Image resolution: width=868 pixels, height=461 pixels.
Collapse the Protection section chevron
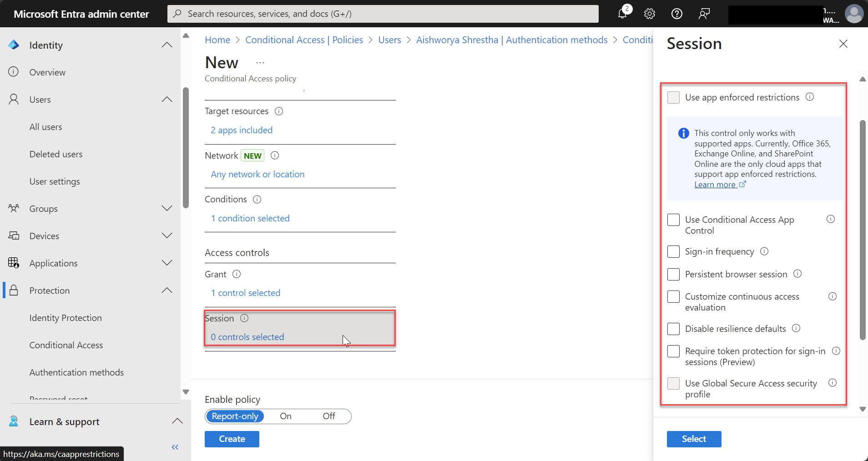(167, 290)
